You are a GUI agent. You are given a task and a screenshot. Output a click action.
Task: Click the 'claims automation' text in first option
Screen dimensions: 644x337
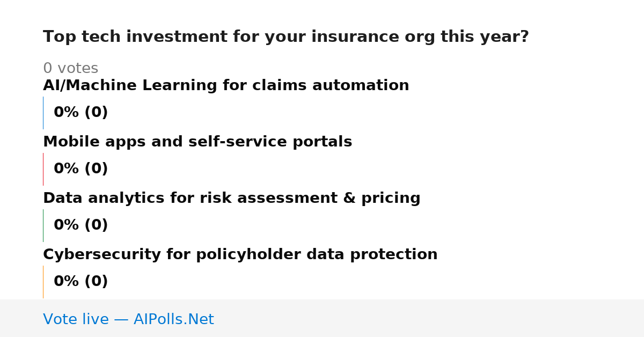click(x=361, y=86)
